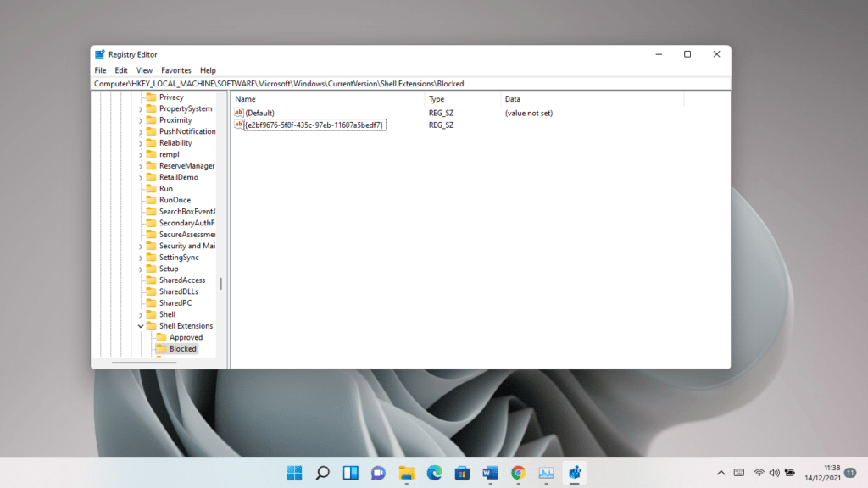Open the Approved key folder
868x488 pixels.
click(x=187, y=336)
